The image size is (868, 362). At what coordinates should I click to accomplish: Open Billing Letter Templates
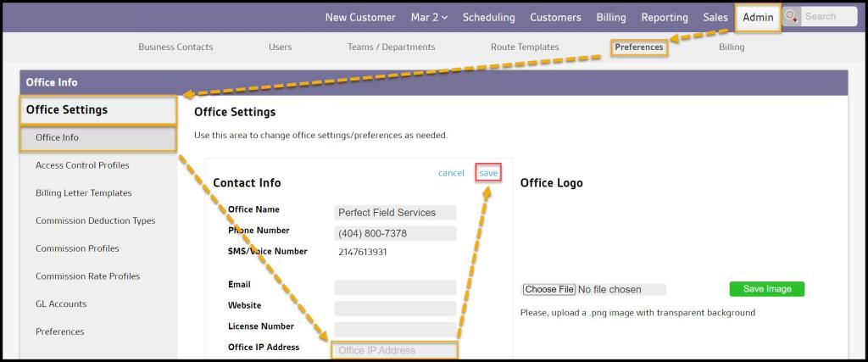(x=83, y=193)
